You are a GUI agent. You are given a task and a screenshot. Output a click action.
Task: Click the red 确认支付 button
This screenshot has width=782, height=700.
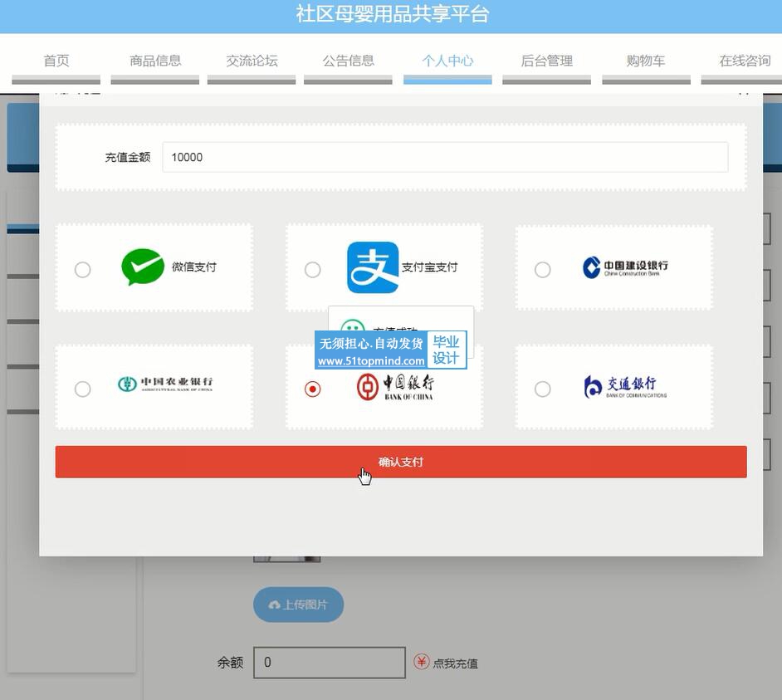tap(401, 462)
